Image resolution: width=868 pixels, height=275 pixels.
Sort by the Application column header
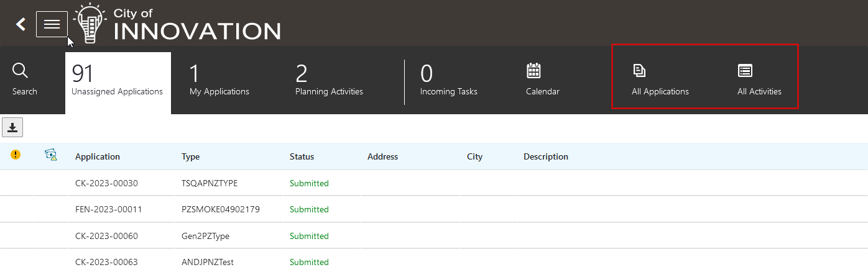click(98, 156)
